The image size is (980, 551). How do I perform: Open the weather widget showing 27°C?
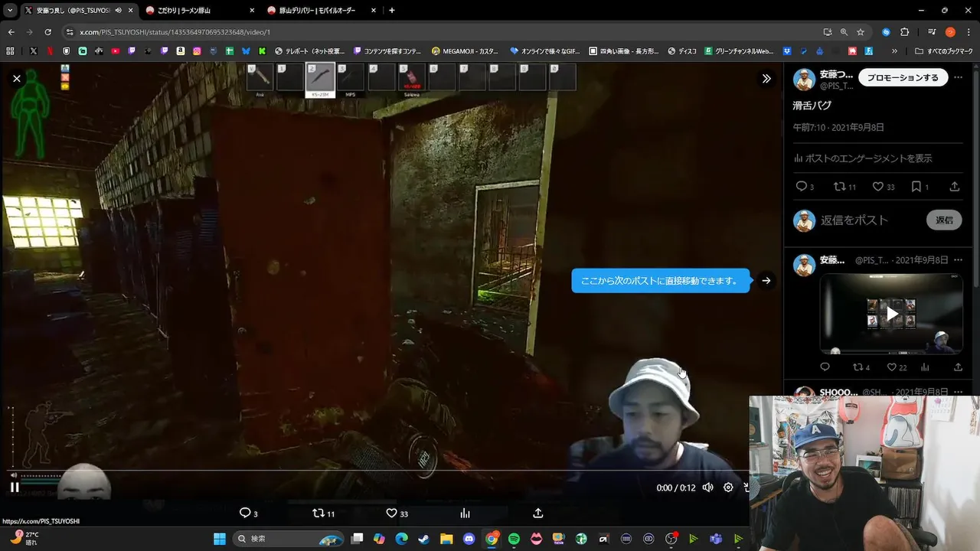coord(23,539)
